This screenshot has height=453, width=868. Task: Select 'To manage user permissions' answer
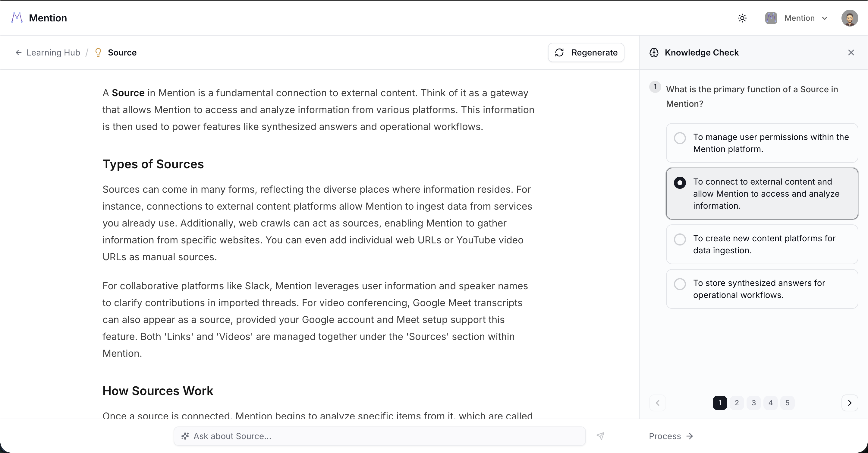[762, 143]
